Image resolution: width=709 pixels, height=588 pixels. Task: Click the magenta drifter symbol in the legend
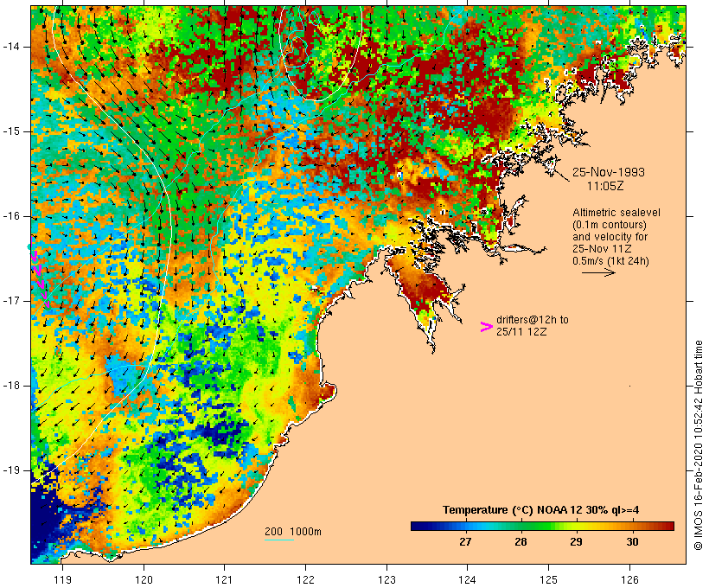tap(487, 327)
